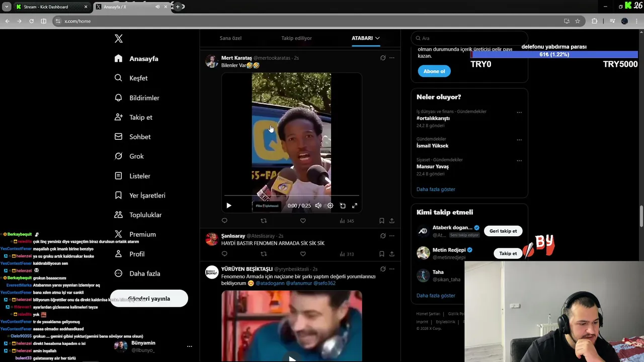Open more options for #ortalıkkarıştı trend
The width and height of the screenshot is (644, 362).
pyautogui.click(x=519, y=112)
